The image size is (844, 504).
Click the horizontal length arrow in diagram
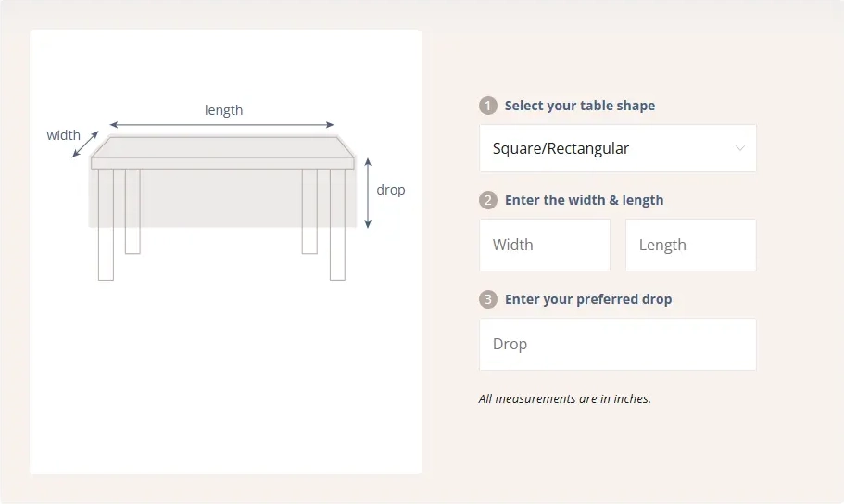tap(221, 124)
